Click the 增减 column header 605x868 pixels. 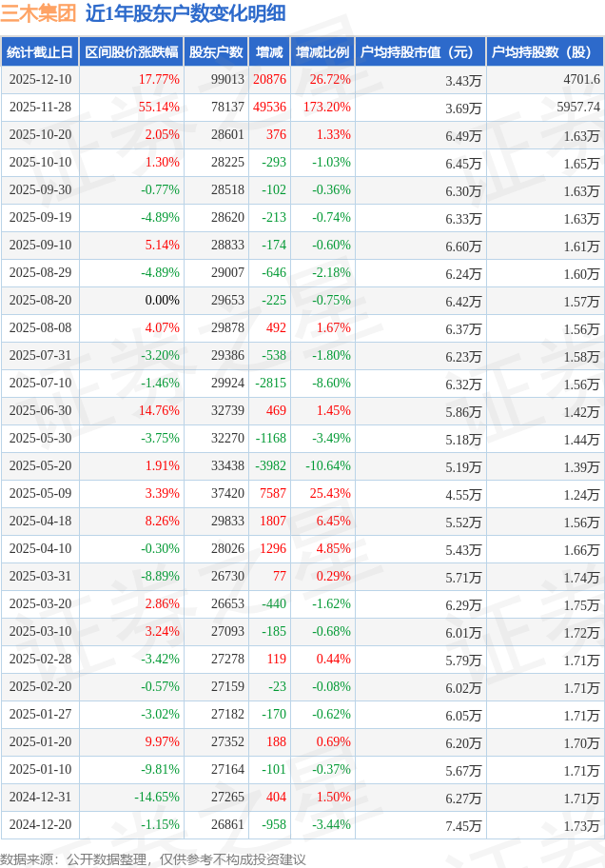270,52
